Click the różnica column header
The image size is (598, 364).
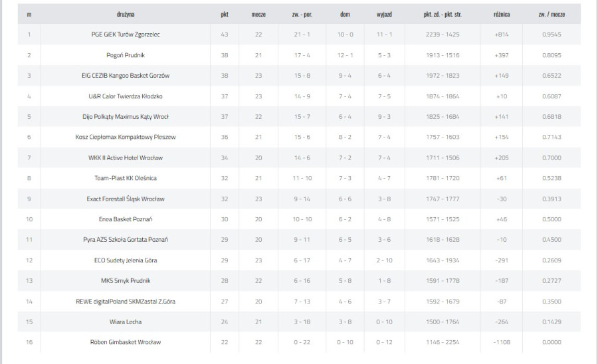click(x=502, y=15)
